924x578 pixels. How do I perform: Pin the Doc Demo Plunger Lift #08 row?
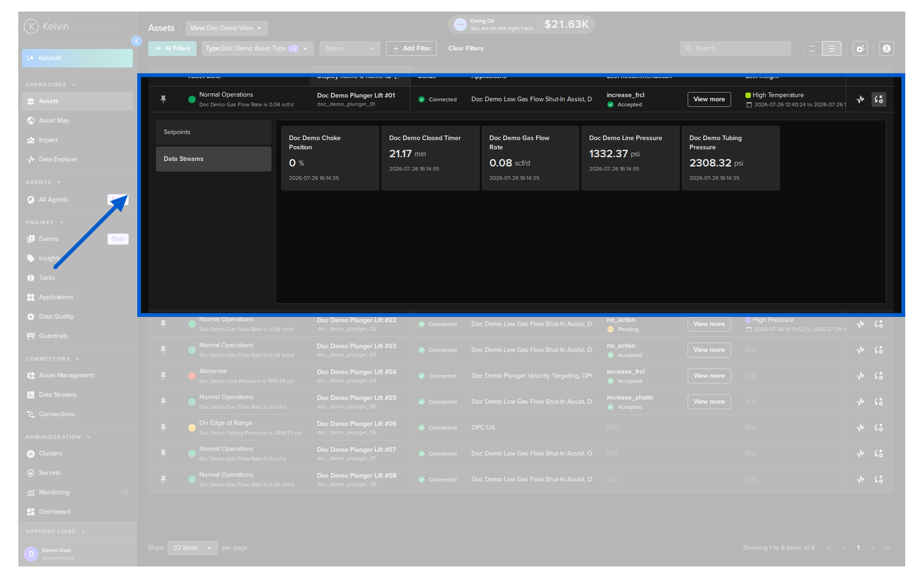pos(163,479)
